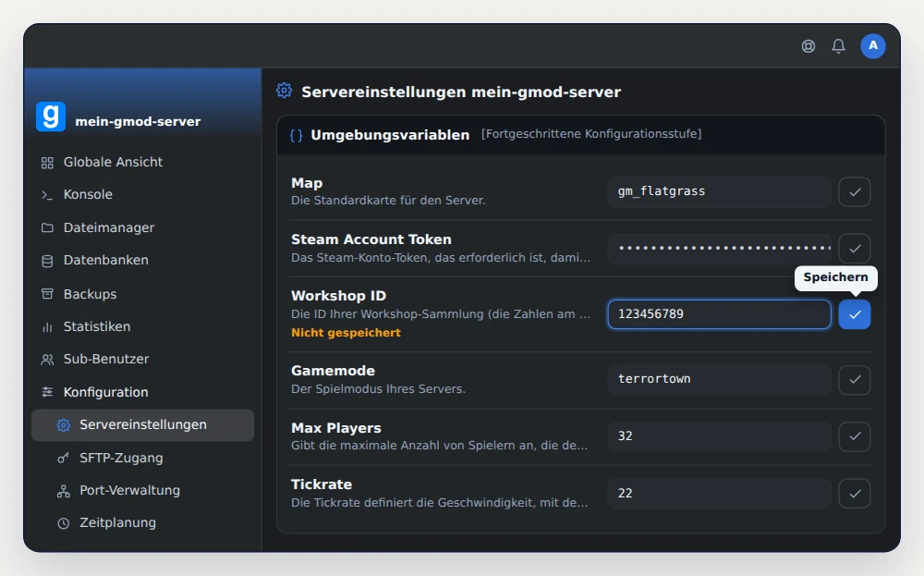Edit Gamemode field terrortown
The image size is (924, 576).
[x=719, y=380]
